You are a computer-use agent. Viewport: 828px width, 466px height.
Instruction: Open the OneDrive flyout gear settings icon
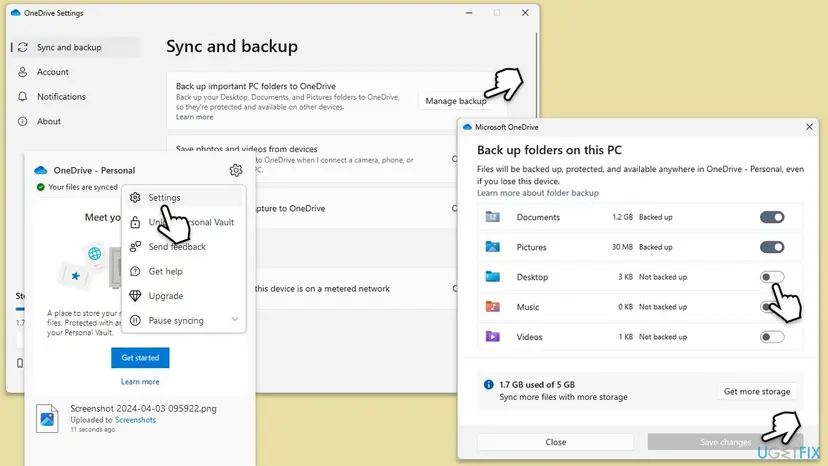[236, 170]
